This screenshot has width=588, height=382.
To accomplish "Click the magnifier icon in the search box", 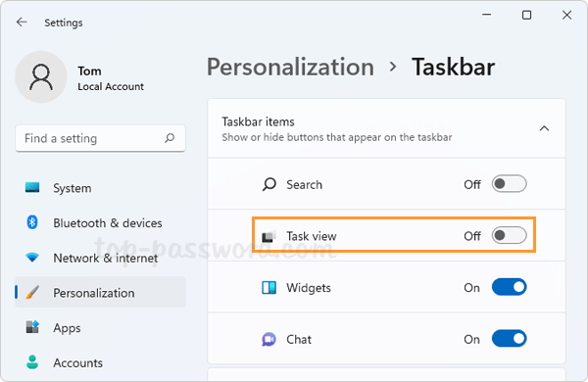I will coord(170,138).
